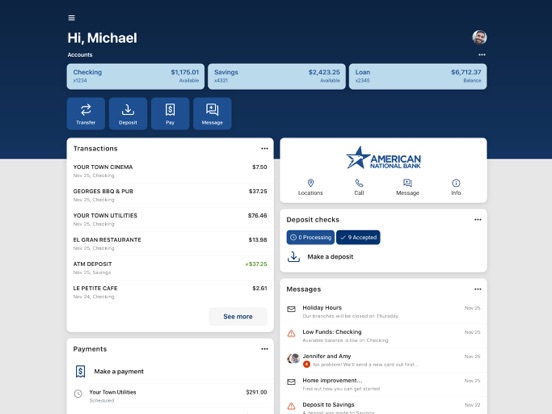The image size is (552, 414).
Task: Click the unread badge under Jennifer and Amy
Action: (306, 364)
